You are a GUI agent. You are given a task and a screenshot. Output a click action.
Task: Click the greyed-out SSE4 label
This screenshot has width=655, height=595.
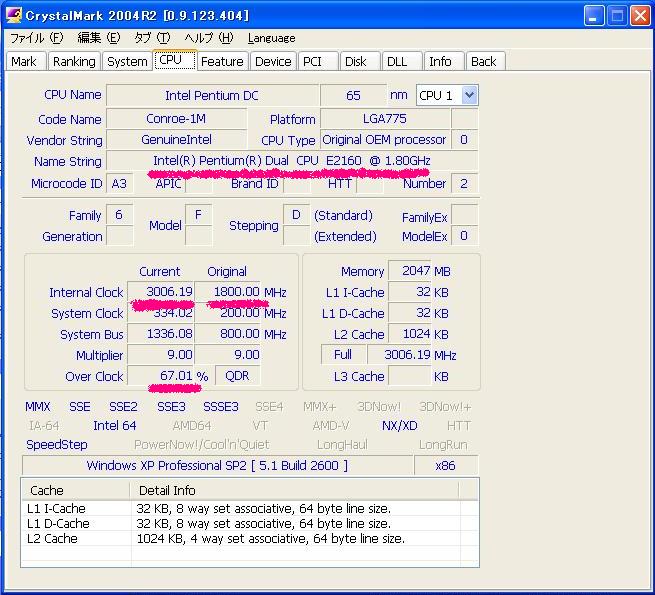pyautogui.click(x=269, y=407)
